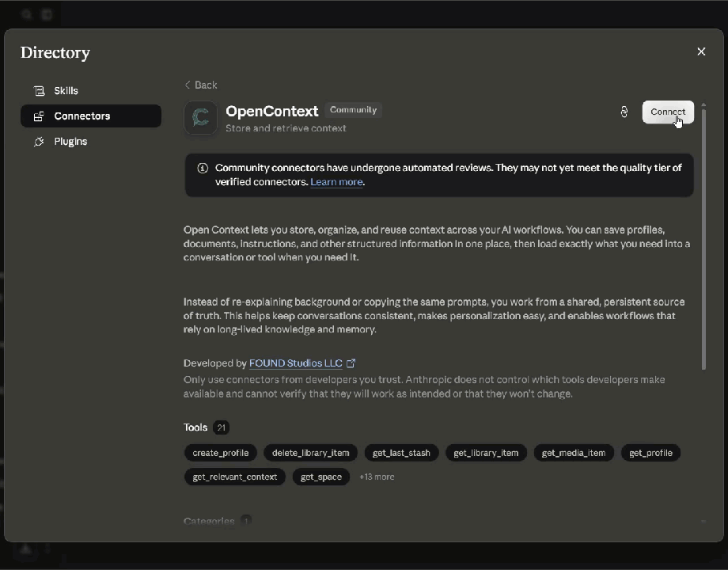Click the external link icon beside FOUND Studios

(x=351, y=363)
